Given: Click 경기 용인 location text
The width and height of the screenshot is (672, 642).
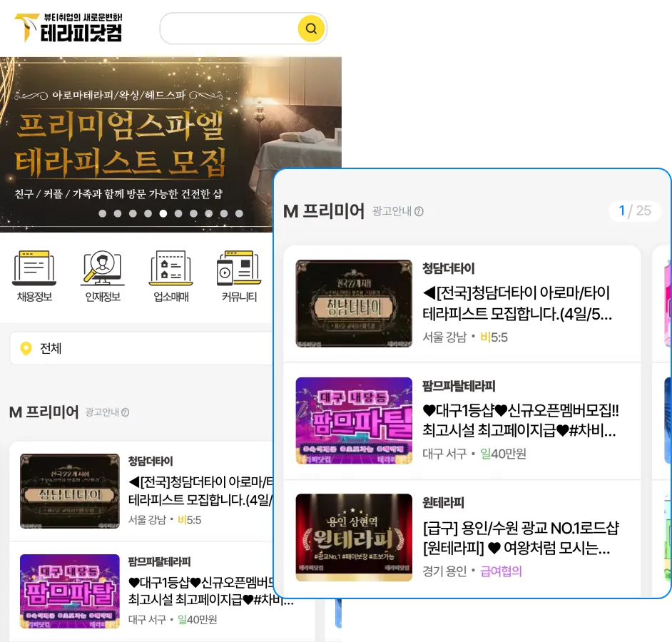Looking at the screenshot, I should coord(444,571).
